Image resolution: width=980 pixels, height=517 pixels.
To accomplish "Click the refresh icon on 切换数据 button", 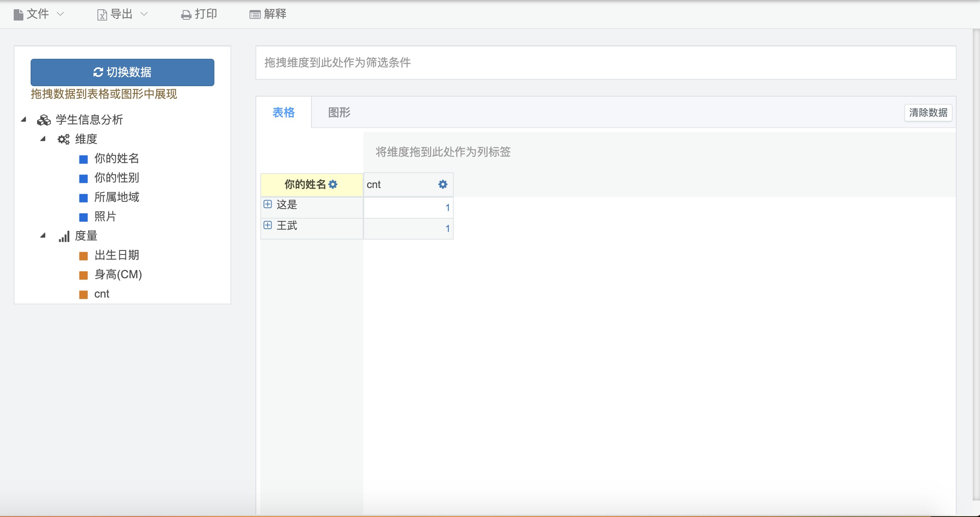I will pos(98,72).
